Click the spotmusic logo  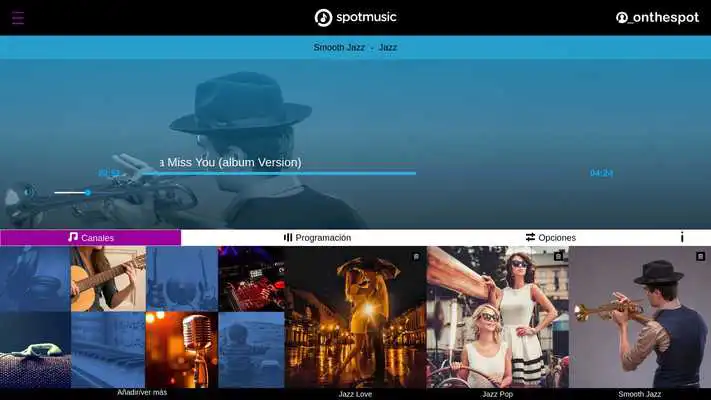(356, 18)
